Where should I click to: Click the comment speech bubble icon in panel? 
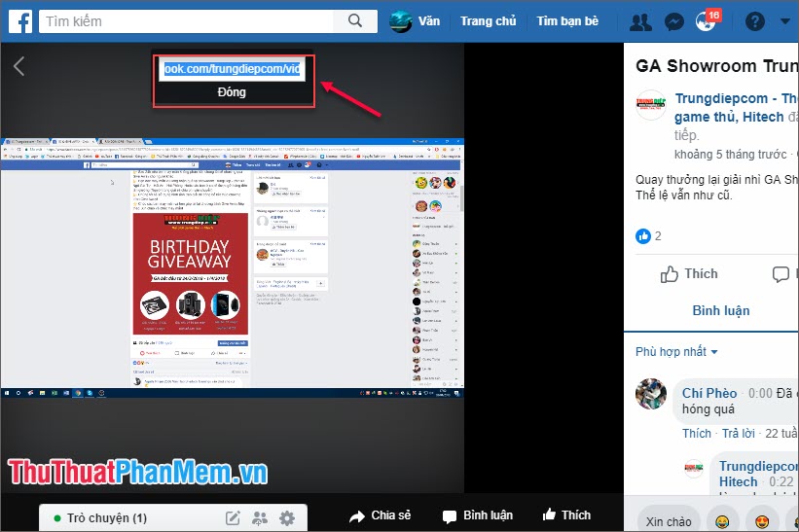coord(781,274)
